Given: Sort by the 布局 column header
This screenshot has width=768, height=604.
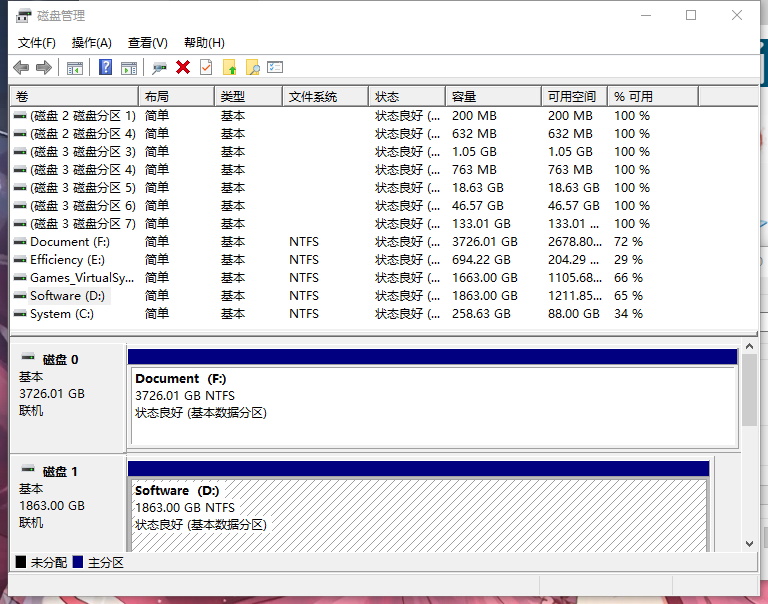Looking at the screenshot, I should point(176,97).
